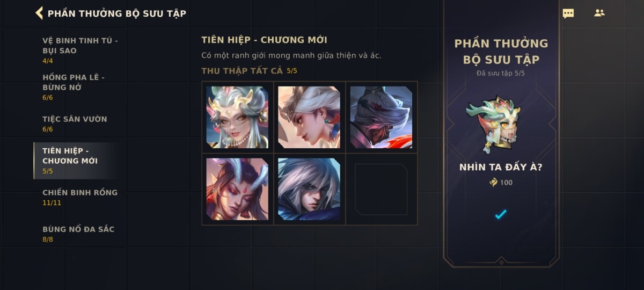
Task: Select the red-faced demon horned skin portrait
Action: (x=238, y=189)
